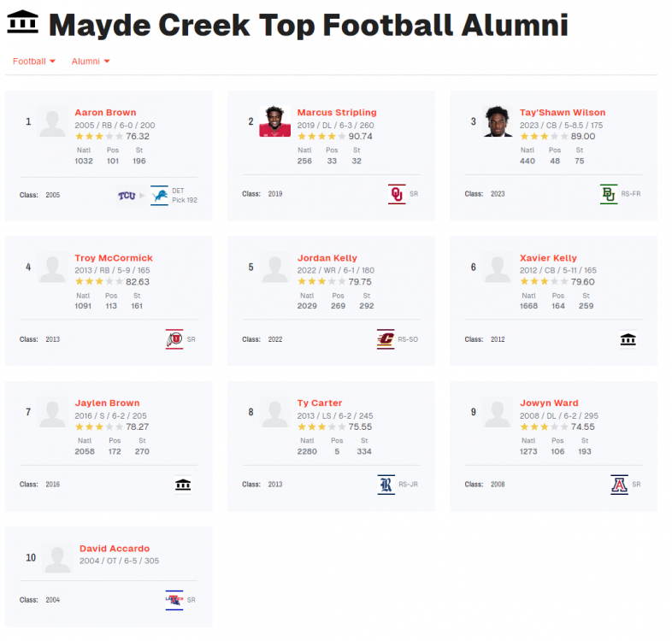Click the Oklahoma logo on Marcus Stripling's card
The image size is (672, 641).
click(396, 194)
